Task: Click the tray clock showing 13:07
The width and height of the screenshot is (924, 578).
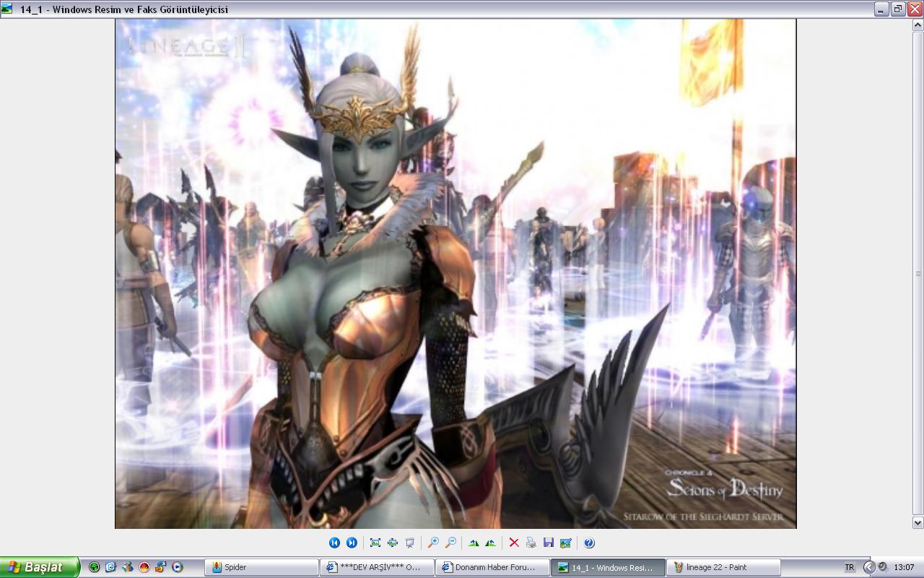Action: tap(904, 567)
